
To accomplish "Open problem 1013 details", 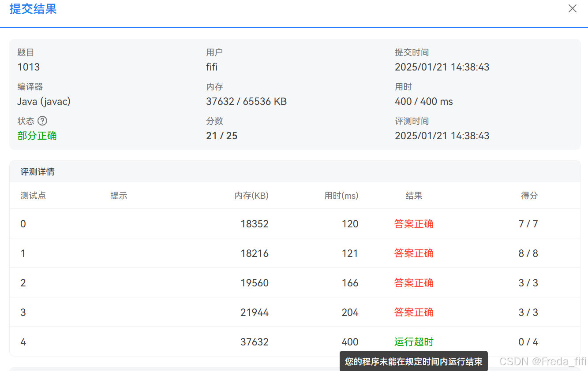I will [x=28, y=67].
